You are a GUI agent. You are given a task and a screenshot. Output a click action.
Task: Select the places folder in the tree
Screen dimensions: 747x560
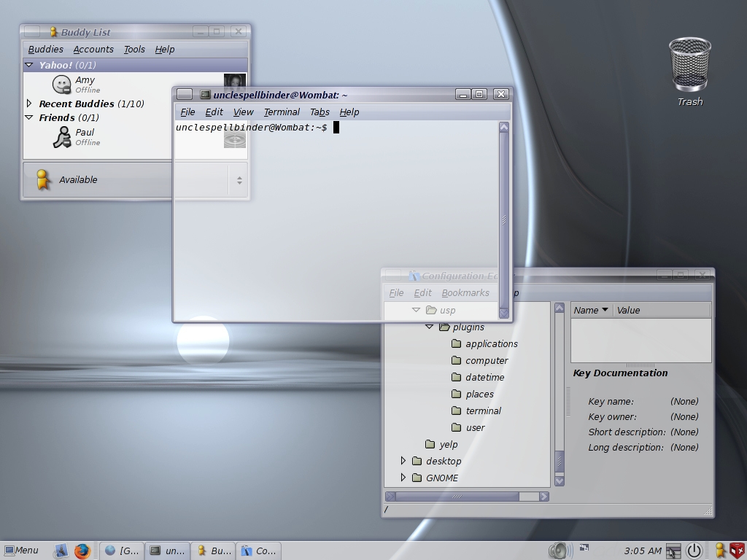[473, 394]
